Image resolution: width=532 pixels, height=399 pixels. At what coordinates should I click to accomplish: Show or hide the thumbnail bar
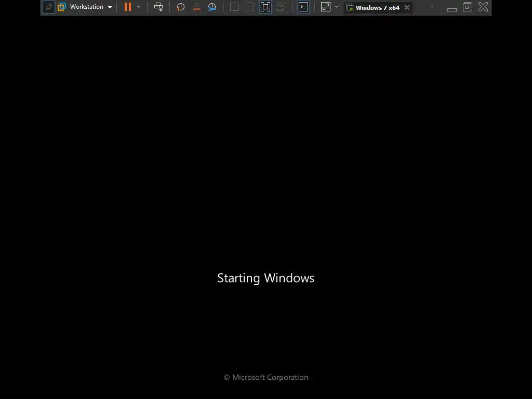[250, 7]
